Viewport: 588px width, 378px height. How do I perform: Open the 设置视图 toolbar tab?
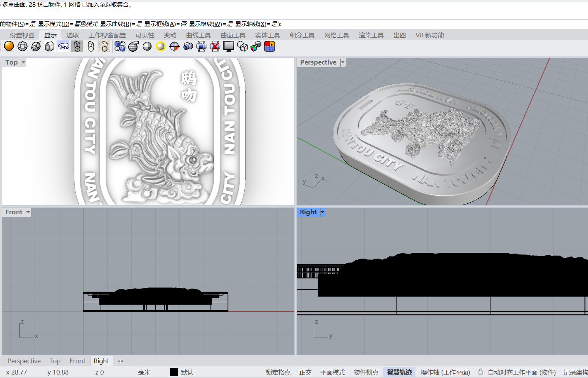tap(22, 35)
